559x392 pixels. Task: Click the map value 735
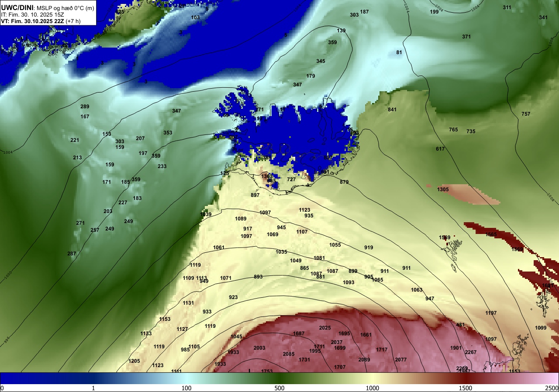471,131
